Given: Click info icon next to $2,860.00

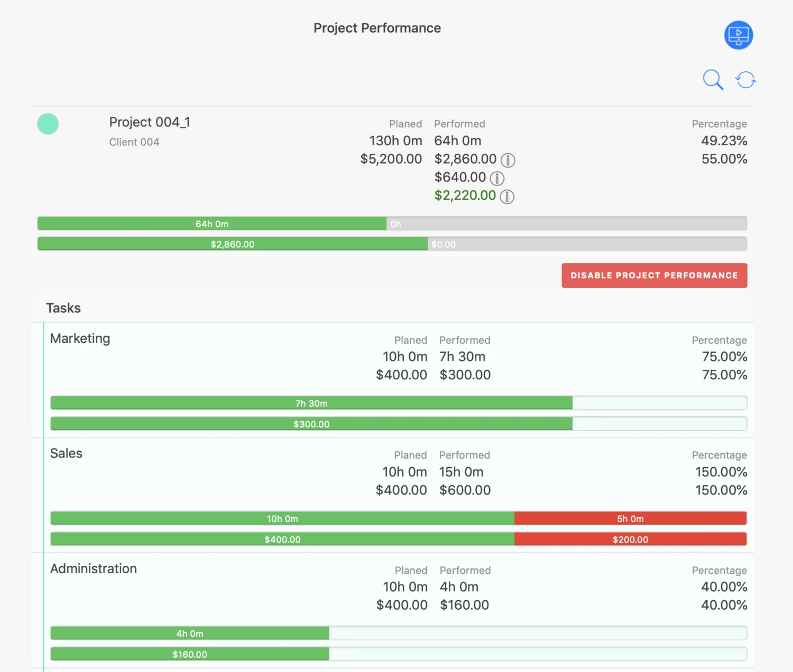Looking at the screenshot, I should click(508, 160).
